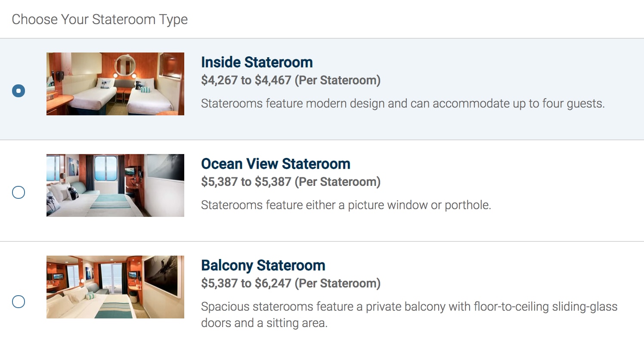Click the Per Stateroom label under Inside Stateroom
This screenshot has width=644, height=352.
pyautogui.click(x=337, y=80)
